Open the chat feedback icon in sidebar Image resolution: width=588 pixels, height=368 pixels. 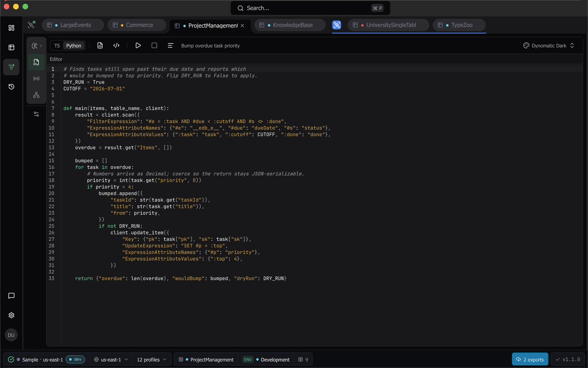point(11,296)
